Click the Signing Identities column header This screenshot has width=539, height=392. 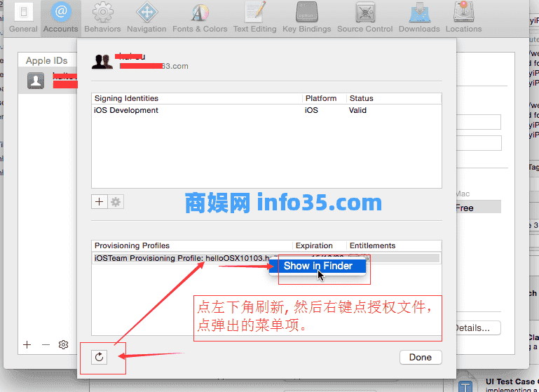click(197, 98)
